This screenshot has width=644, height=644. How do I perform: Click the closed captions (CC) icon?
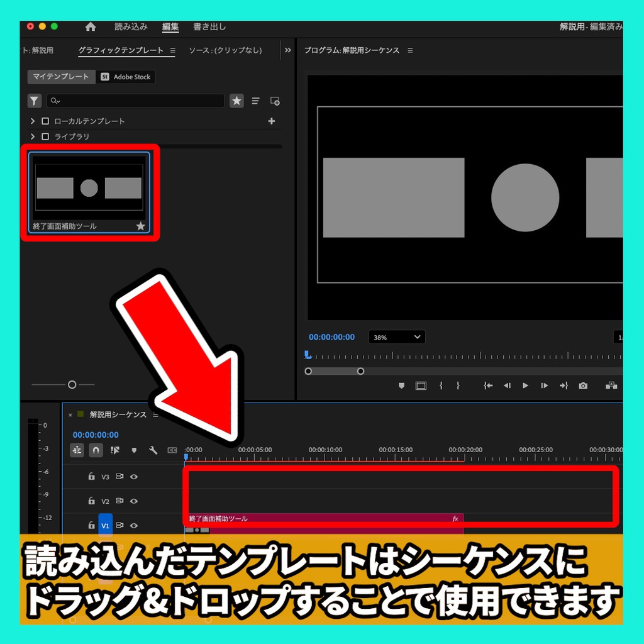pyautogui.click(x=172, y=450)
